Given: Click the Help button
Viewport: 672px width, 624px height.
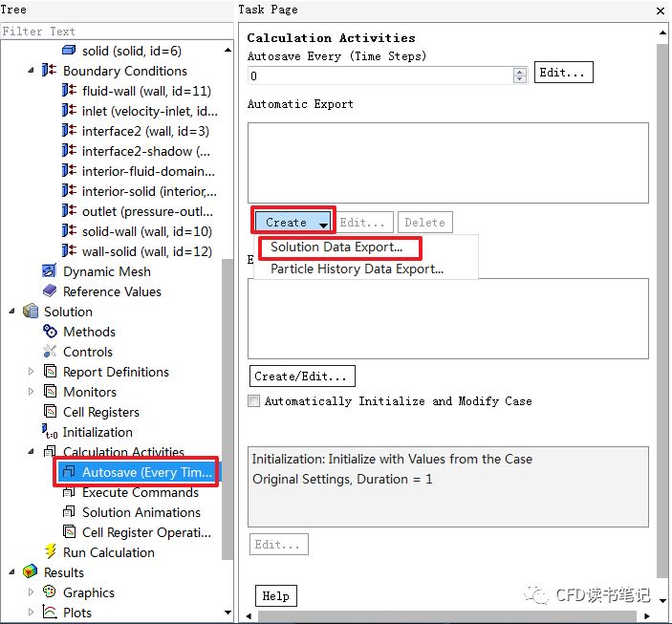Looking at the screenshot, I should click(x=276, y=596).
